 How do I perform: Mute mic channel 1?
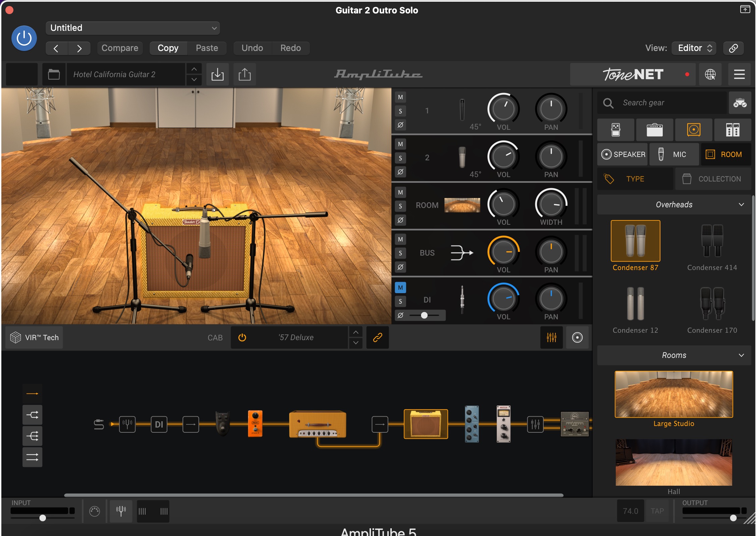(x=400, y=97)
